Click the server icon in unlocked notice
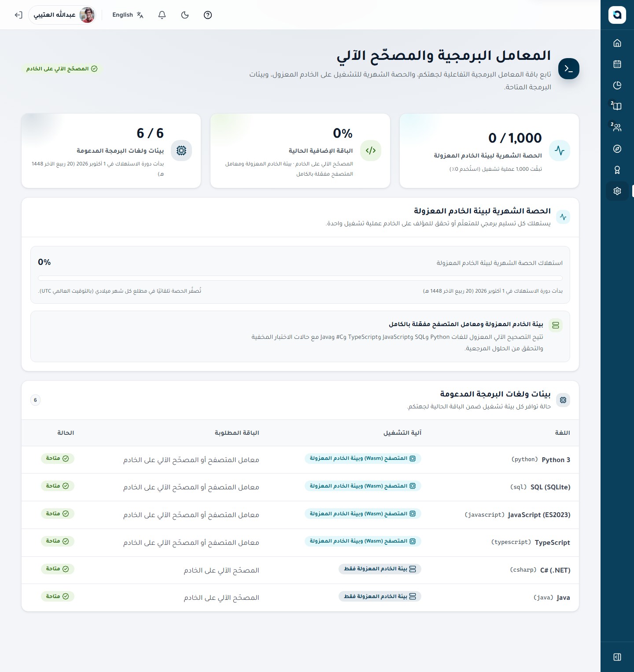Screen dimensions: 634x672 click(x=556, y=325)
